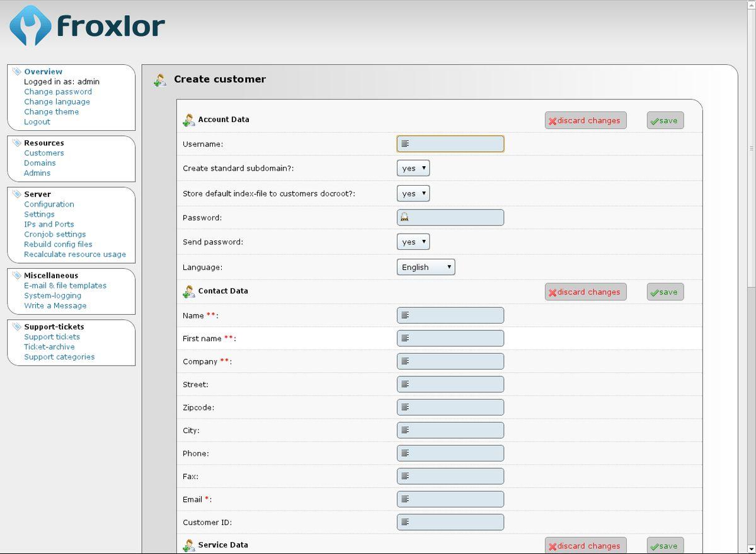
Task: Open Change password link
Action: click(58, 92)
